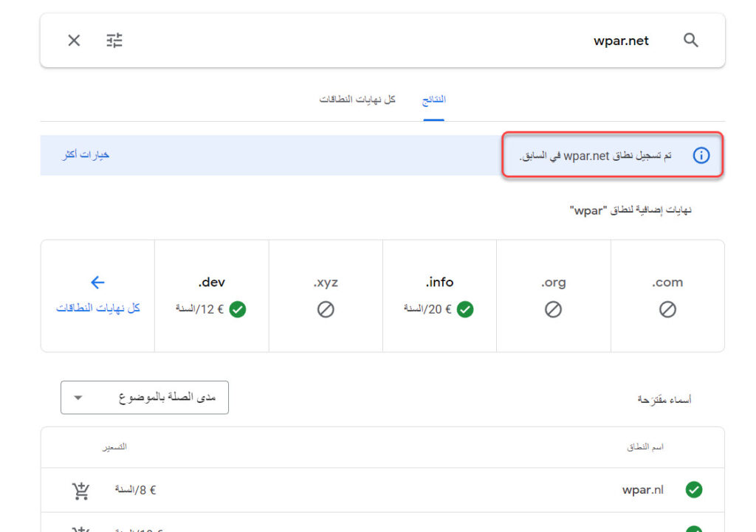Select the wpar.net already registered message
Image resolution: width=756 pixels, height=532 pixels.
click(x=595, y=156)
